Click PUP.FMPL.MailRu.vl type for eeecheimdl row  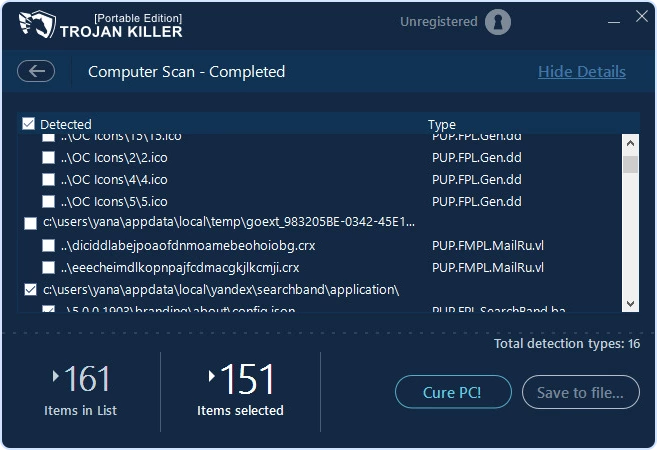(488, 267)
